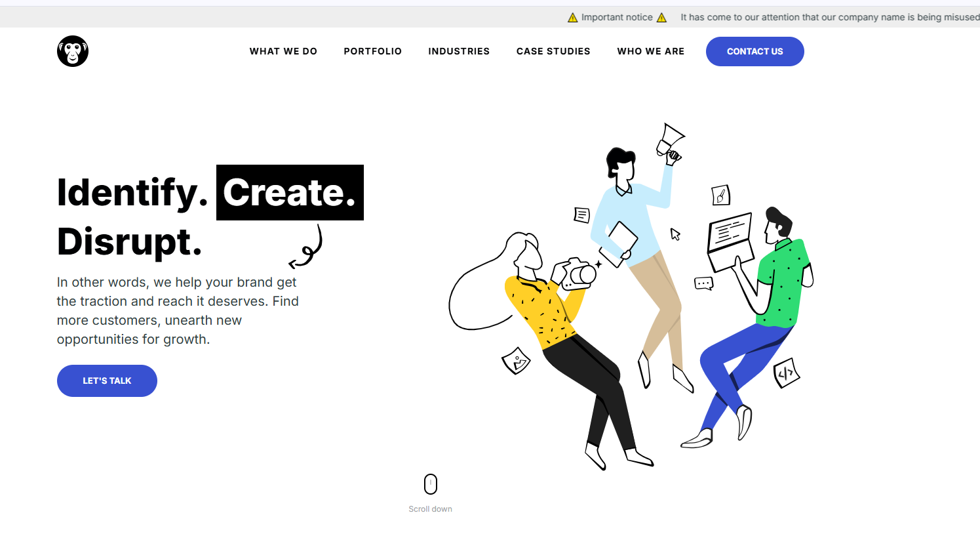Image resolution: width=980 pixels, height=536 pixels.
Task: Open the What We Do menu
Action: 283,51
